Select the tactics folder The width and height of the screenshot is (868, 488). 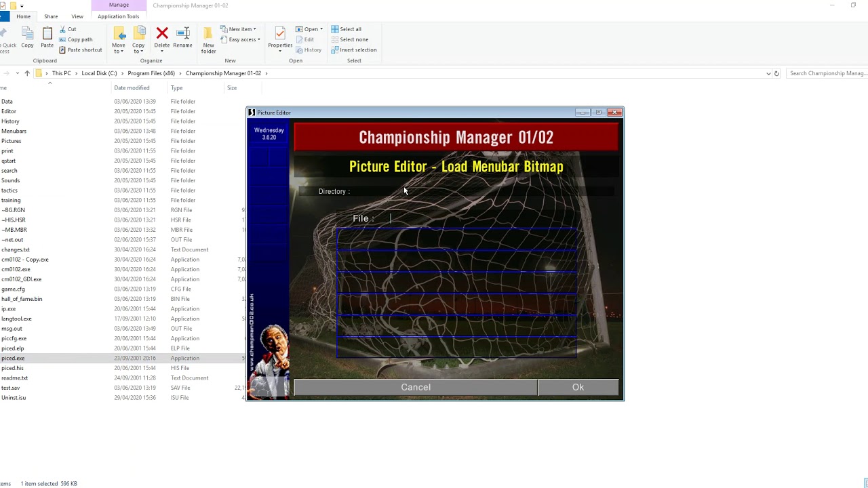(x=9, y=190)
